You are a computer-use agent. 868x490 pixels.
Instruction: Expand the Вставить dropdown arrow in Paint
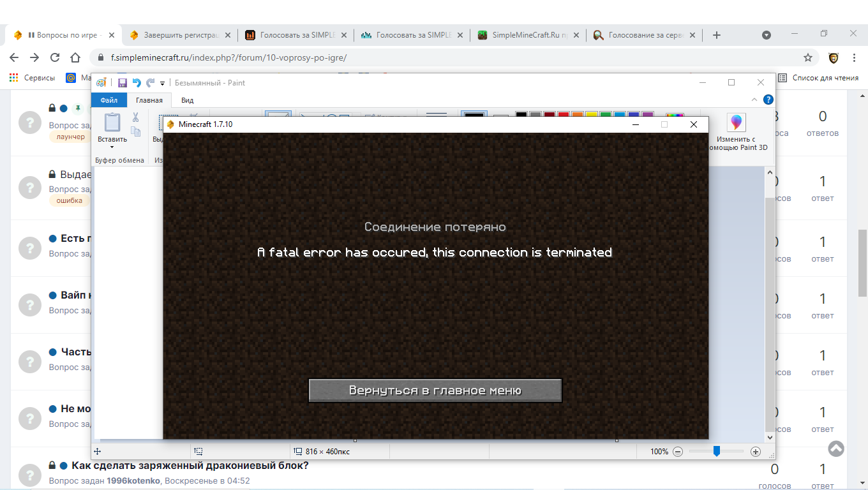[x=112, y=147]
